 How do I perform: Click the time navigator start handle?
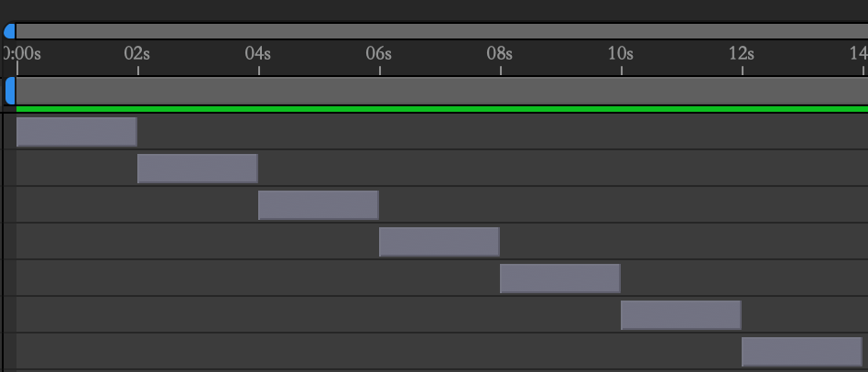[x=9, y=31]
